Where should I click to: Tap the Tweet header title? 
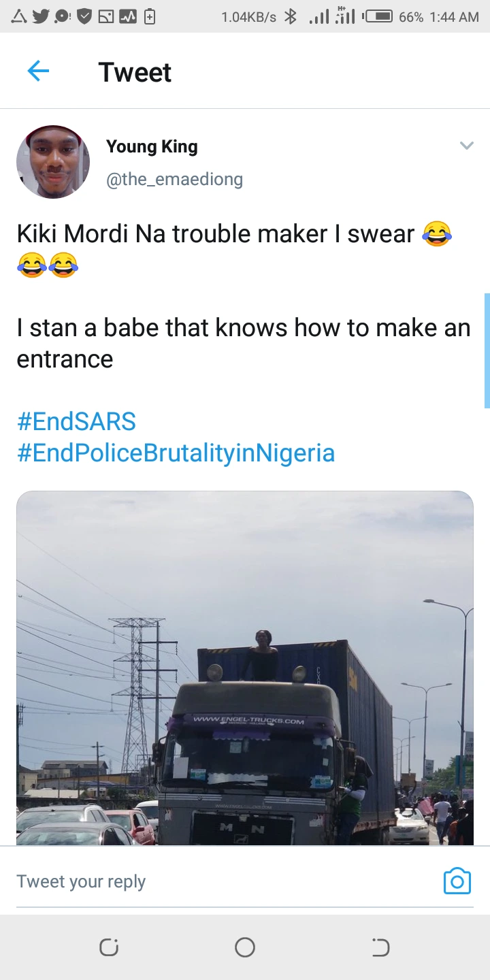pos(135,72)
